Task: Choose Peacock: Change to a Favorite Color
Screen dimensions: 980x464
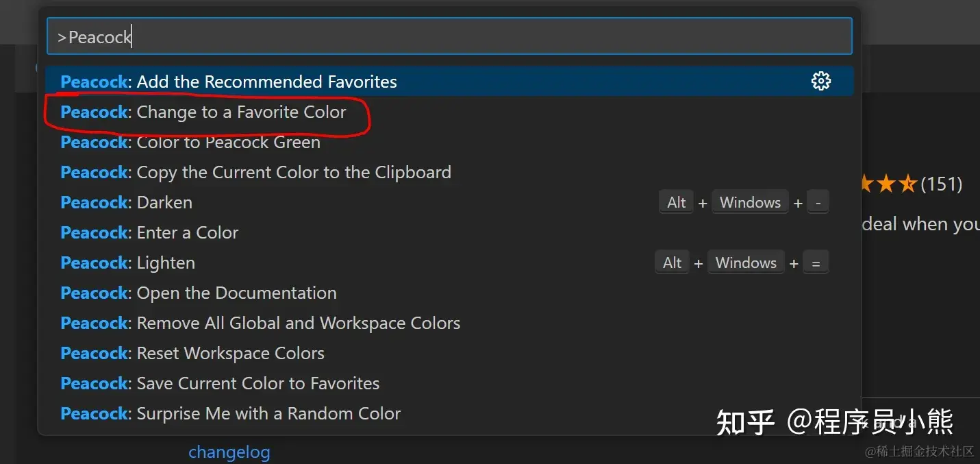Action: coord(449,112)
